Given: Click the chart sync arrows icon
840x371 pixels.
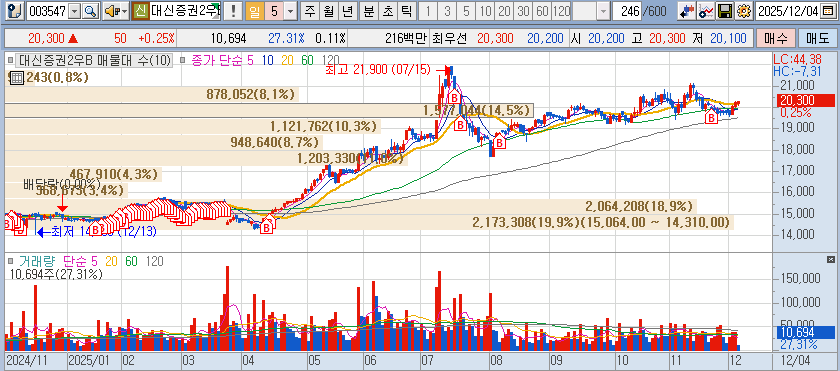Looking at the screenshot, I should (687, 10).
